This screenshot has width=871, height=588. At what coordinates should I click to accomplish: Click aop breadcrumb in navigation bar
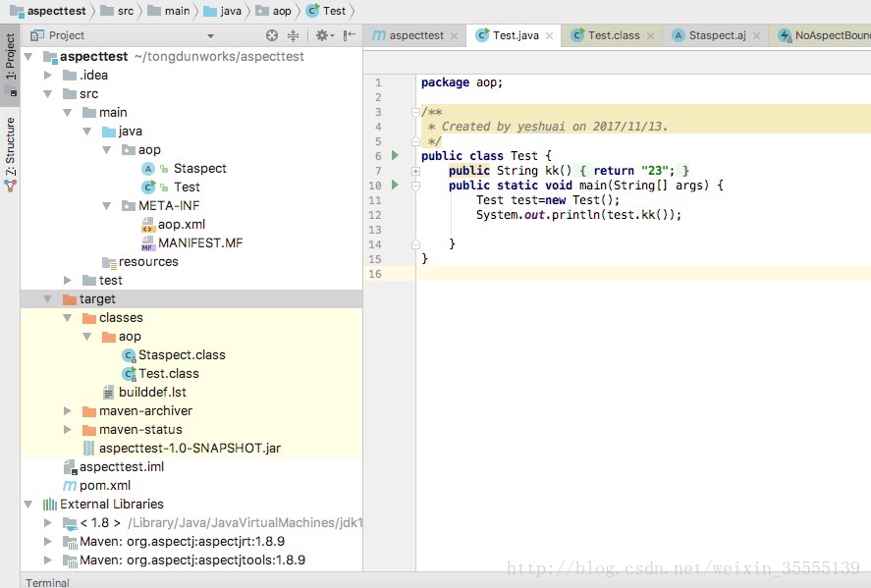(x=273, y=11)
